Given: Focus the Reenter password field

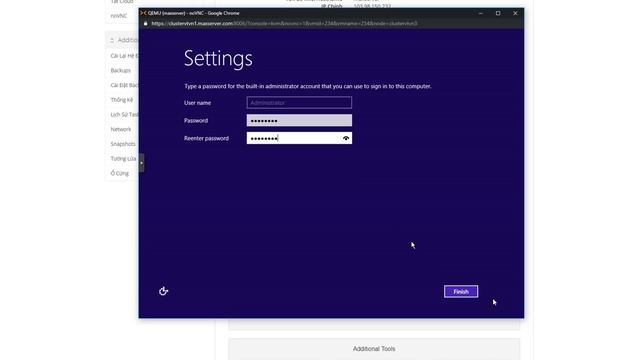Looking at the screenshot, I should coord(299,138).
